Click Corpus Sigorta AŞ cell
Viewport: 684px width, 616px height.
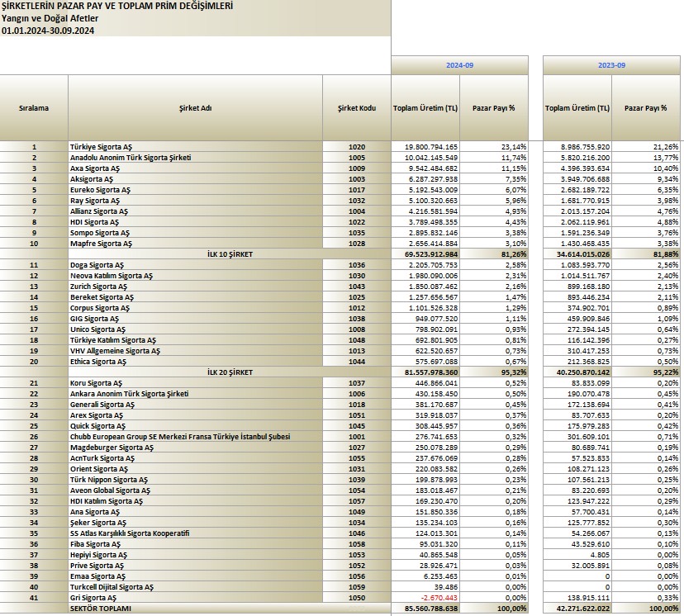tap(195, 308)
